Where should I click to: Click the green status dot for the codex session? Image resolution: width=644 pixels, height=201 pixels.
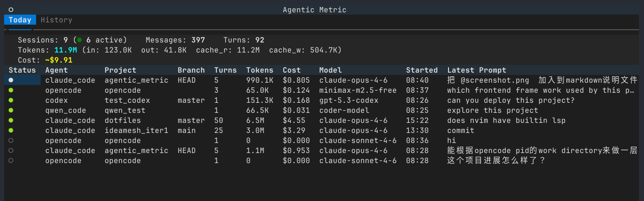[11, 100]
